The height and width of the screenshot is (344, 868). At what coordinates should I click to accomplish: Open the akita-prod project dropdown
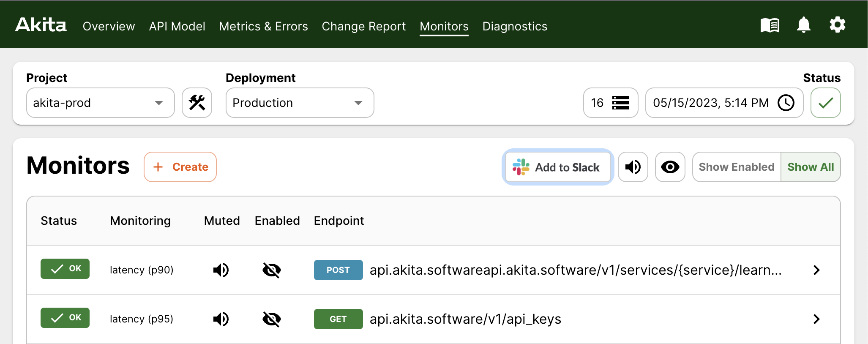pos(100,103)
